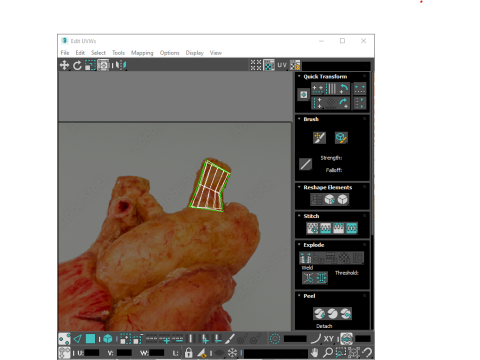Rotate selection clockwise 90 degrees
This screenshot has height=360, width=480.
[344, 103]
